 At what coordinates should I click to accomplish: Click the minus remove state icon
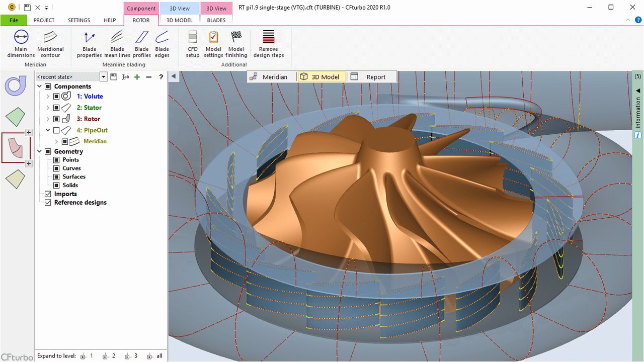[148, 77]
